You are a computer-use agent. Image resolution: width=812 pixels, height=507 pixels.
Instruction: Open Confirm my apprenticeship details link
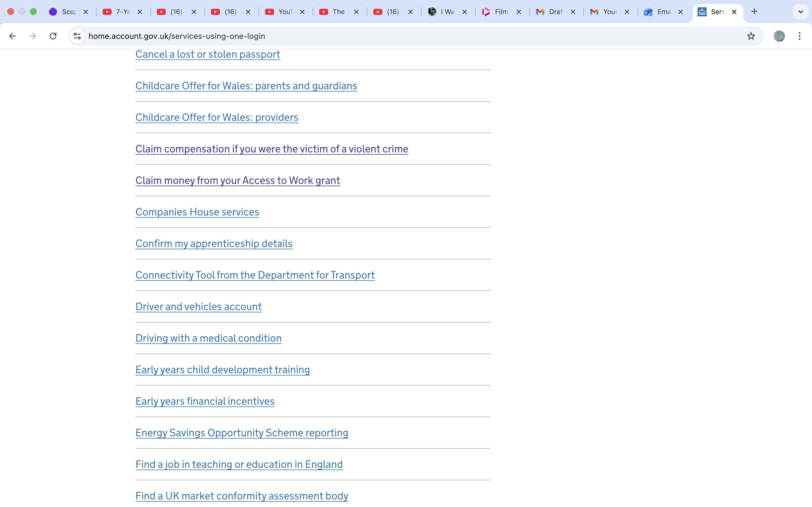point(214,243)
